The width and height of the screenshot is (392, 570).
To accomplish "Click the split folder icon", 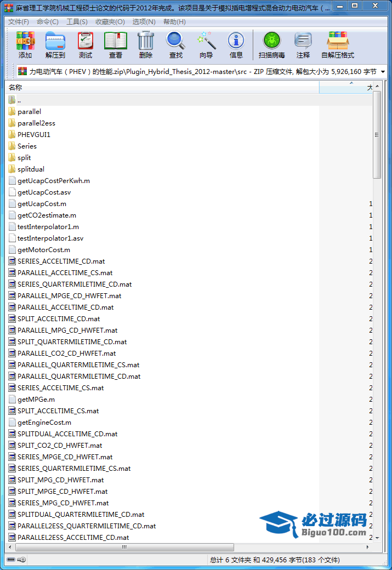I will pyautogui.click(x=12, y=157).
